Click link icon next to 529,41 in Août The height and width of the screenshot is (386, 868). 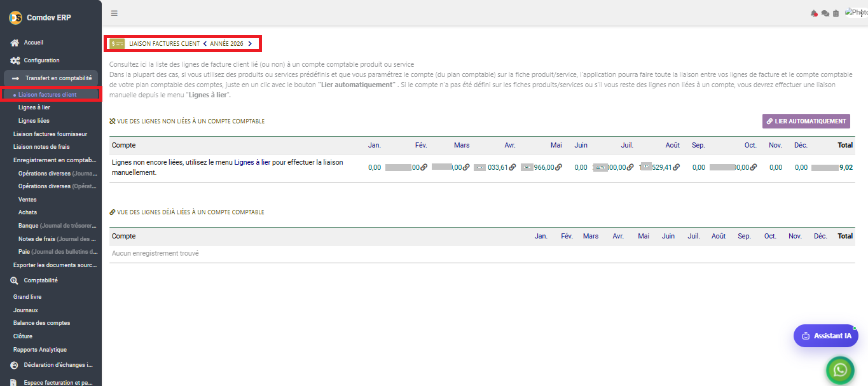tap(677, 167)
